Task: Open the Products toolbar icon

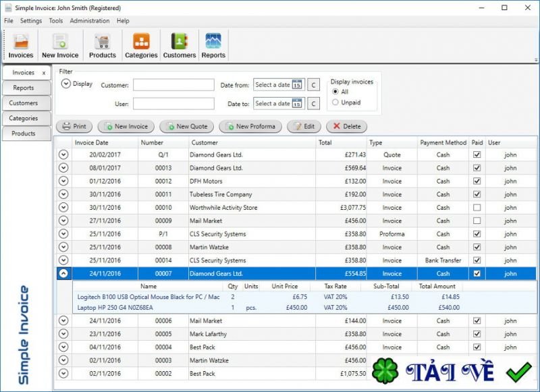Action: pyautogui.click(x=102, y=43)
